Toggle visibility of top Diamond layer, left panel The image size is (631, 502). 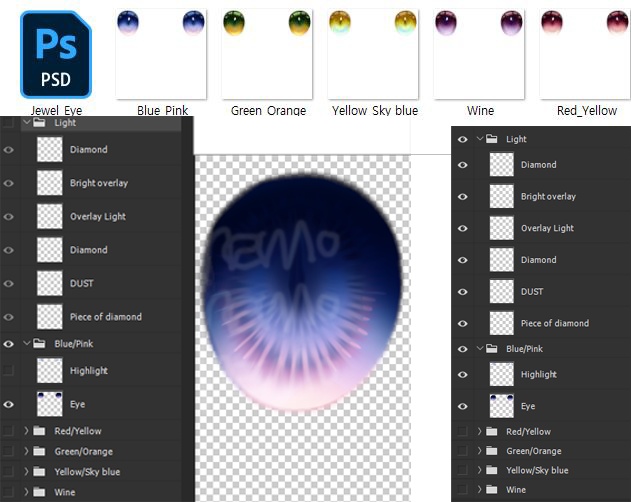[x=8, y=150]
